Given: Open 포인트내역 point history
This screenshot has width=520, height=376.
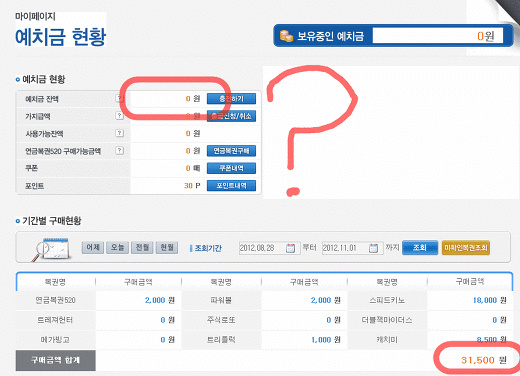Looking at the screenshot, I should point(231,185).
